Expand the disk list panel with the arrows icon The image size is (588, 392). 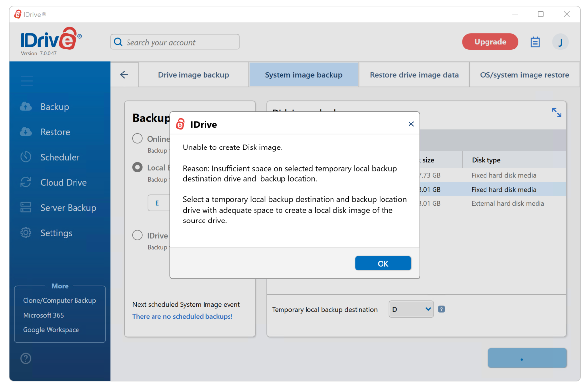coord(557,112)
